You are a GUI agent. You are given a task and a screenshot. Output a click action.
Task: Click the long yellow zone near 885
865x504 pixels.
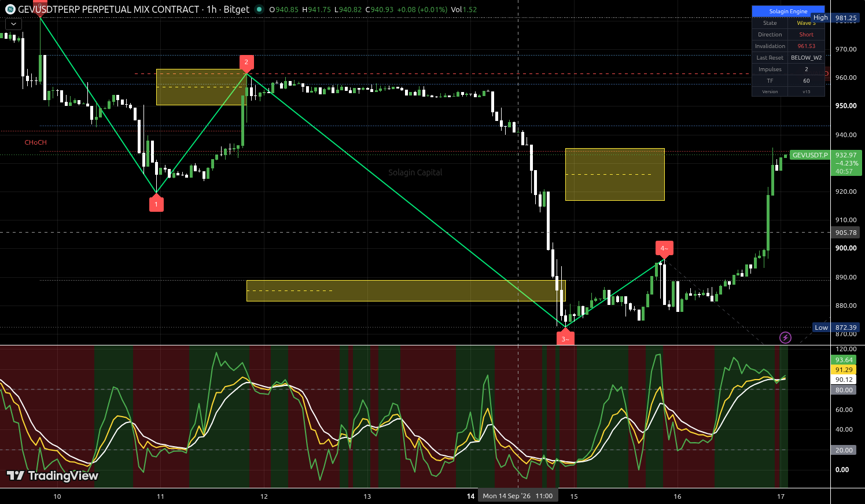(406, 290)
